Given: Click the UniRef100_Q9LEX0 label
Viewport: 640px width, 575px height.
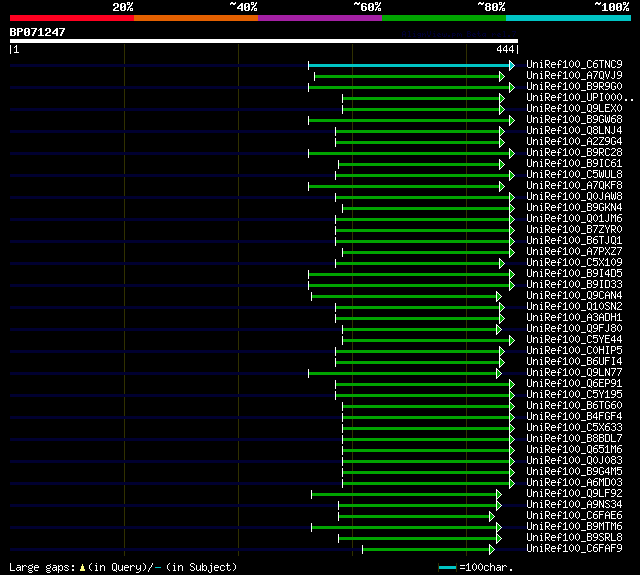Looking at the screenshot, I should 574,109.
